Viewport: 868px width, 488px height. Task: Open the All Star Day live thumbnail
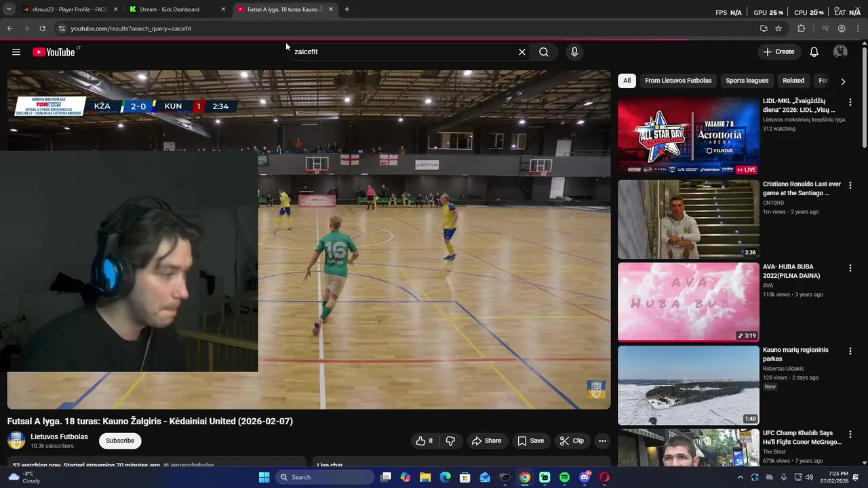coord(688,136)
